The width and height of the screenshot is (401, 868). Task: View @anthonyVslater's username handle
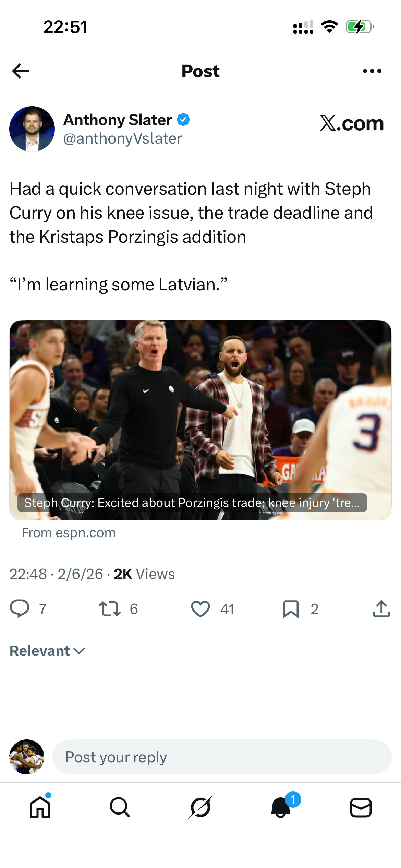122,138
